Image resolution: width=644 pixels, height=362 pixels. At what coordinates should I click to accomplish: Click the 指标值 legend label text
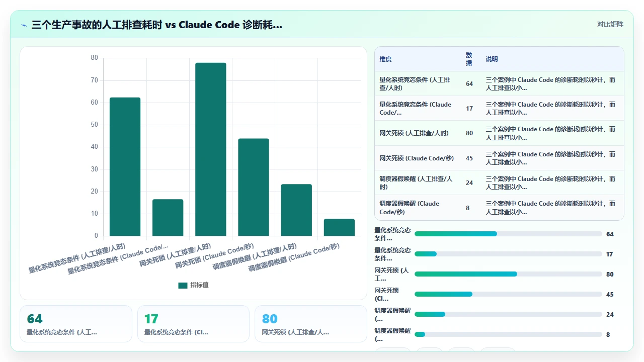point(199,285)
